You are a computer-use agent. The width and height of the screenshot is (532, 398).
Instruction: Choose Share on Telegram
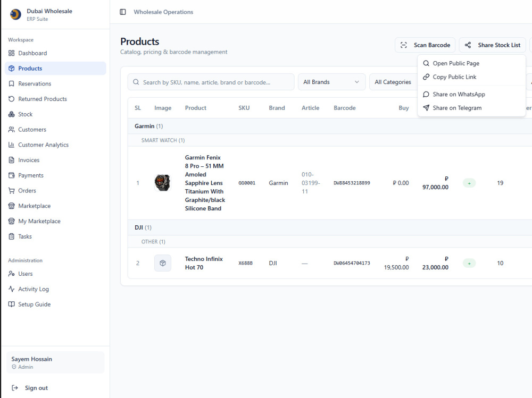471,108
